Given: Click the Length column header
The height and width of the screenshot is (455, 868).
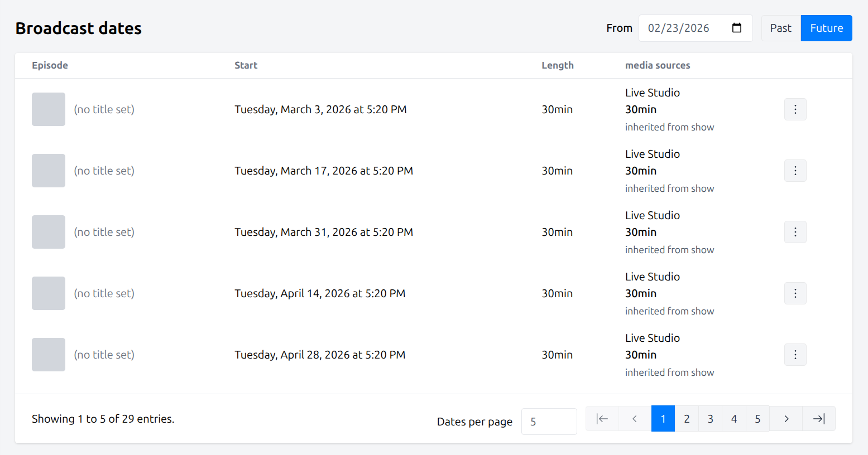Looking at the screenshot, I should click(x=558, y=65).
